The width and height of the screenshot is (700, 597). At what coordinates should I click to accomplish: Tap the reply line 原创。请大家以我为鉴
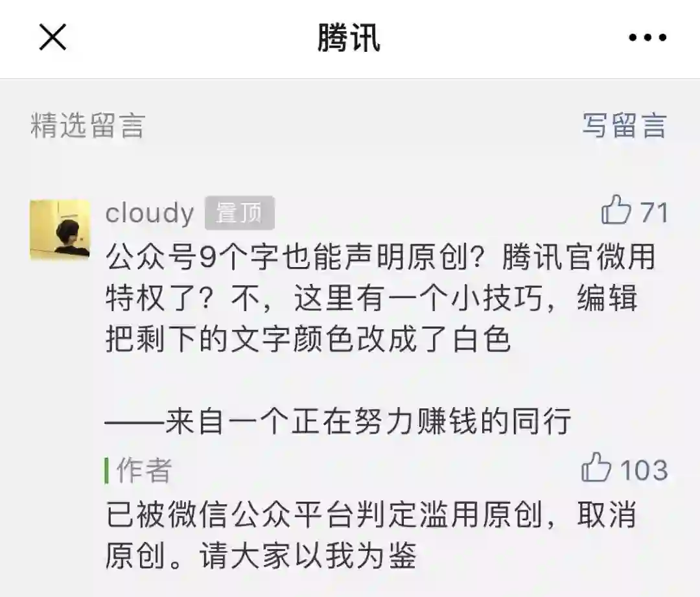[x=261, y=556]
